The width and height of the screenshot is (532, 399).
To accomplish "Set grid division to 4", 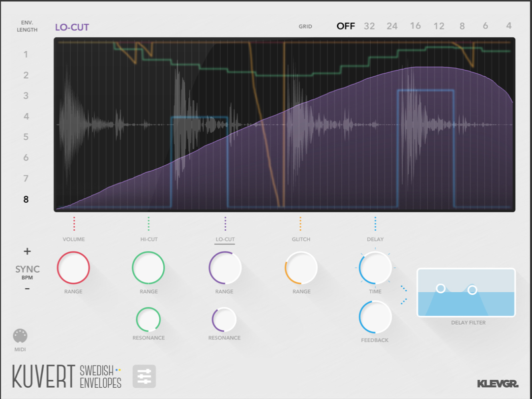I will click(508, 26).
